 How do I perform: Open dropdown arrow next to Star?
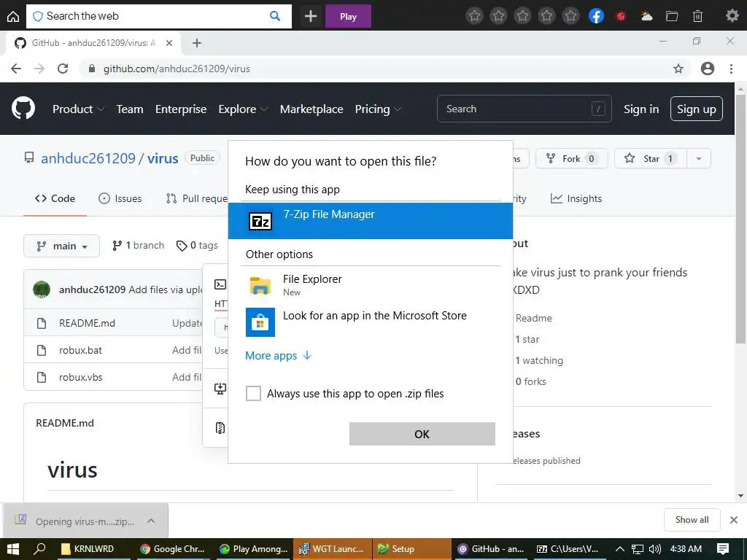(x=699, y=158)
